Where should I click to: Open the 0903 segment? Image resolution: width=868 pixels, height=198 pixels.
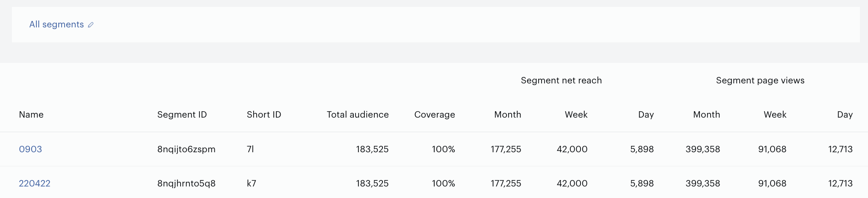tap(30, 149)
